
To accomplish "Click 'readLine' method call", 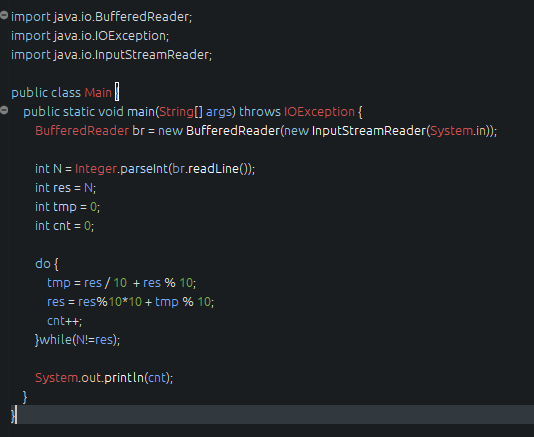I will click(x=214, y=169).
